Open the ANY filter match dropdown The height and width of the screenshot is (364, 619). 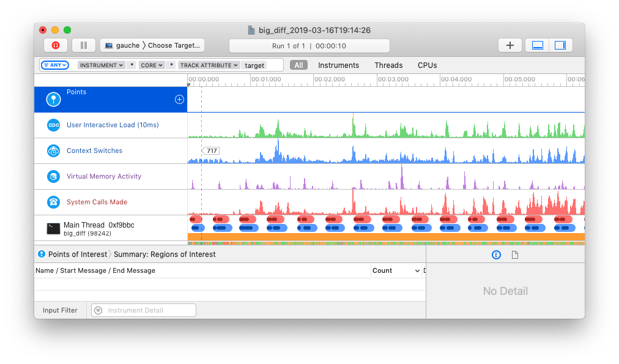tap(55, 65)
